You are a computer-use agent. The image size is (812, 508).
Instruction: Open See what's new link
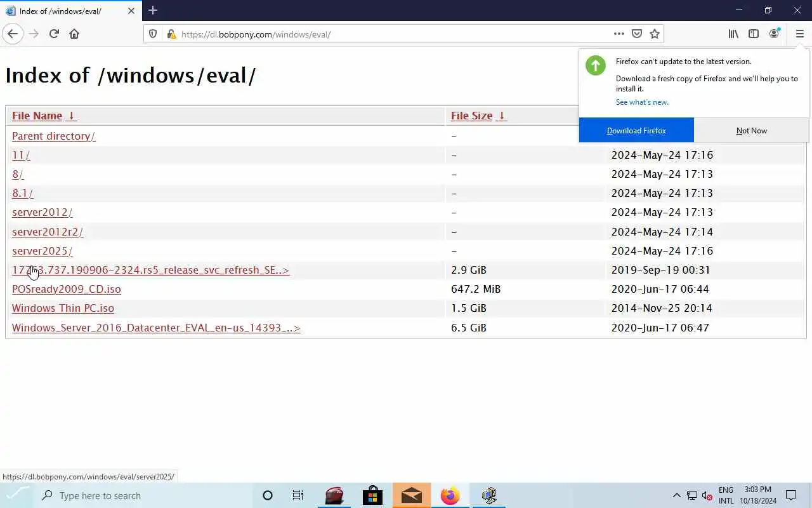tap(642, 102)
